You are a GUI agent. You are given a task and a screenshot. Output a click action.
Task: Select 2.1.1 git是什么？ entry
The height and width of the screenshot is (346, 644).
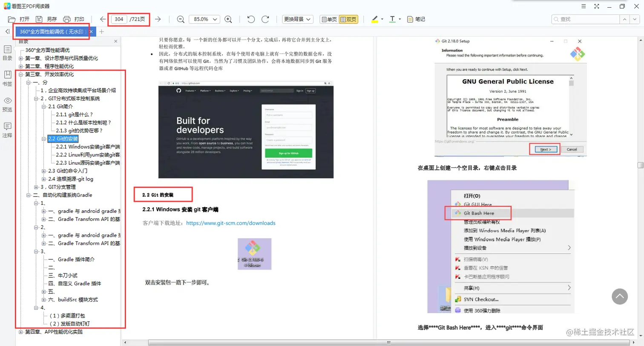(x=74, y=114)
